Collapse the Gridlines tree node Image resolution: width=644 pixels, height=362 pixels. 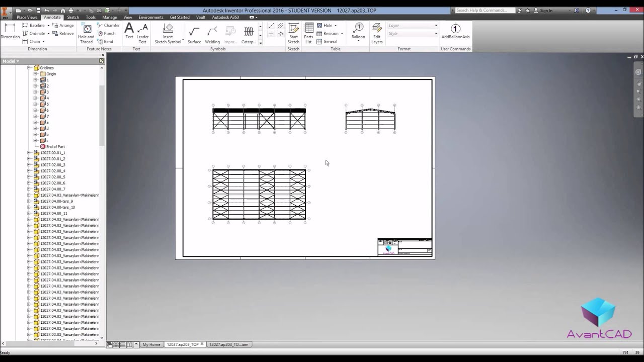tap(29, 68)
